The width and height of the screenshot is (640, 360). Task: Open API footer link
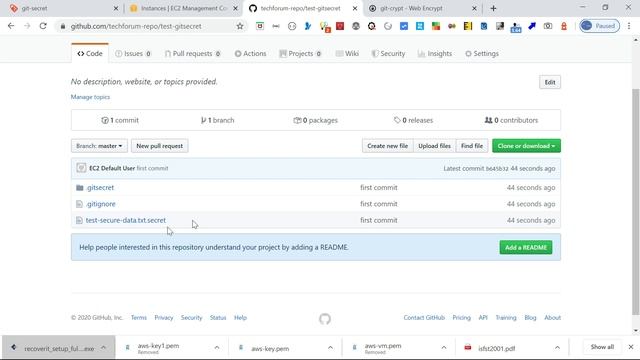pyautogui.click(x=483, y=318)
